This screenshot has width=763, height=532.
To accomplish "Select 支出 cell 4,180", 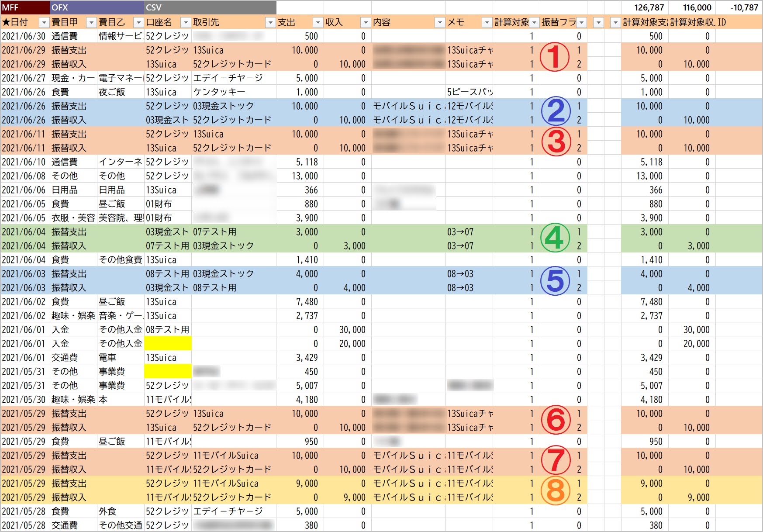I will click(300, 400).
